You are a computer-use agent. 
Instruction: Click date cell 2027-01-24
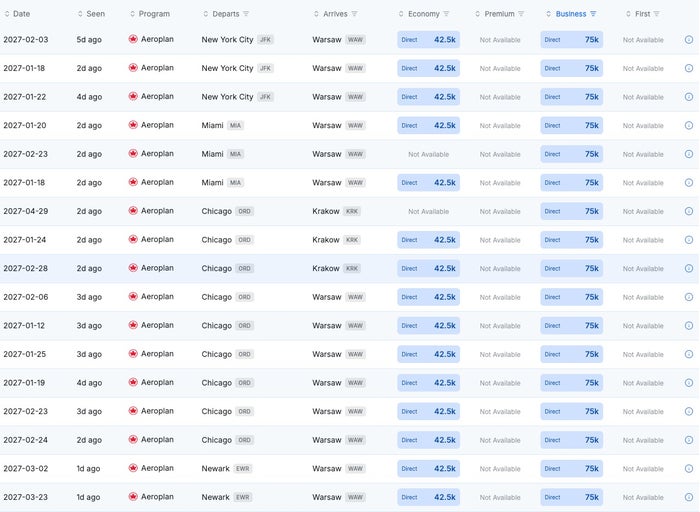tap(25, 239)
